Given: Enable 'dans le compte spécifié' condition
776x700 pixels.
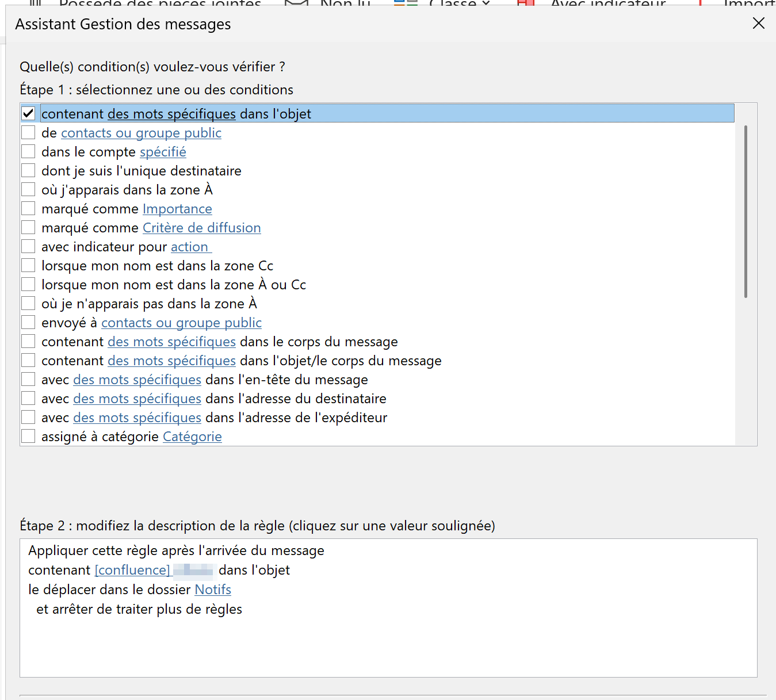Looking at the screenshot, I should pyautogui.click(x=28, y=151).
